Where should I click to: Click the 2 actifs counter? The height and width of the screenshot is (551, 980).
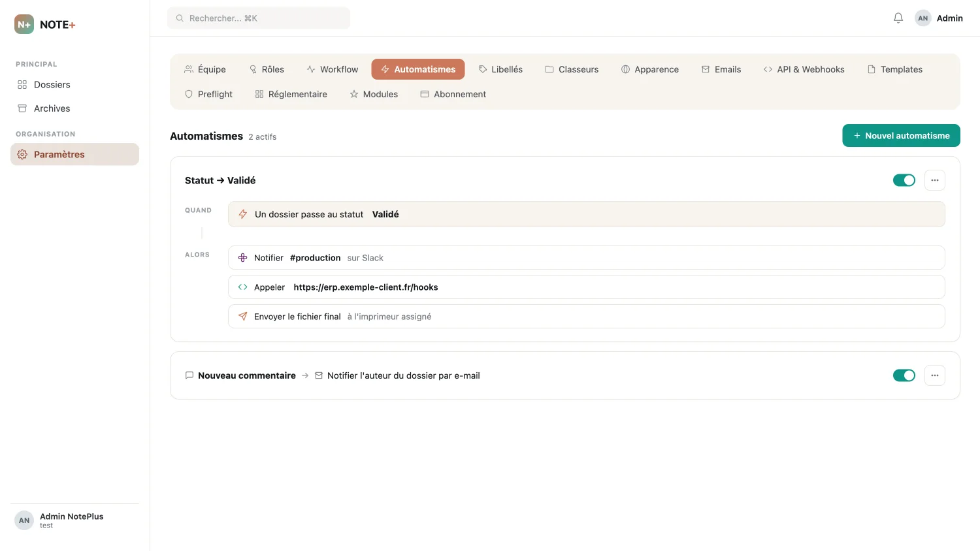point(262,137)
